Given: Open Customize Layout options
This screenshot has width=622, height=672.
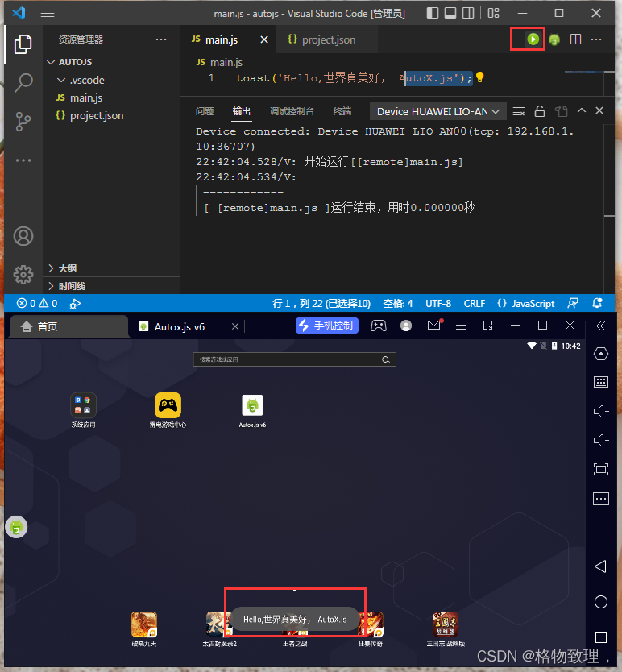Looking at the screenshot, I should [493, 13].
